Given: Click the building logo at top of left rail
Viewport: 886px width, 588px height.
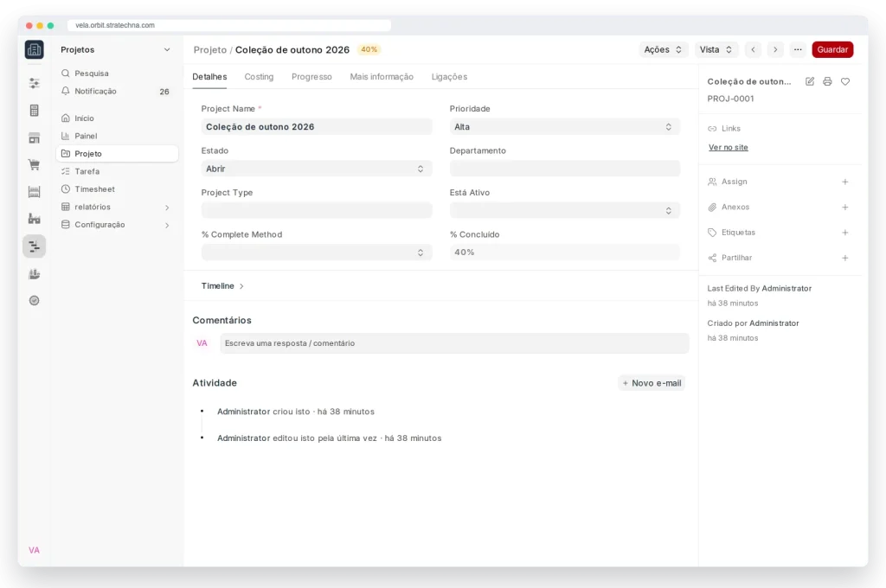Looking at the screenshot, I should tap(35, 49).
